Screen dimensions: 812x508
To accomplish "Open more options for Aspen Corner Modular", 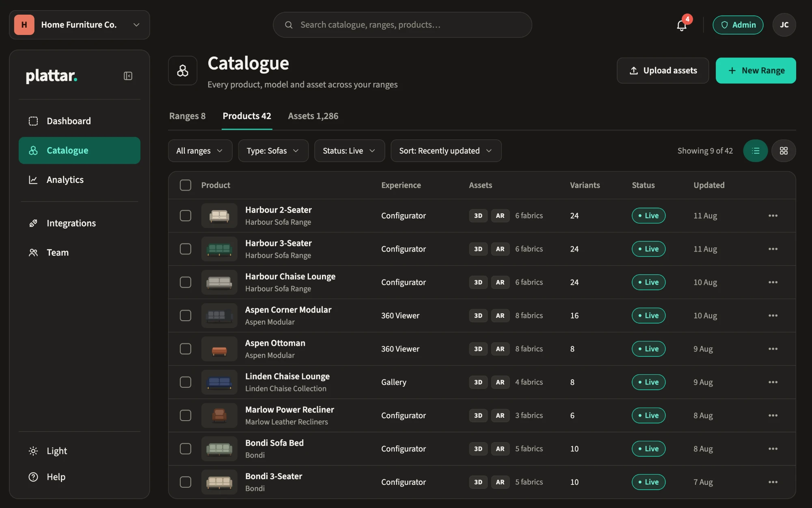I will pos(773,316).
